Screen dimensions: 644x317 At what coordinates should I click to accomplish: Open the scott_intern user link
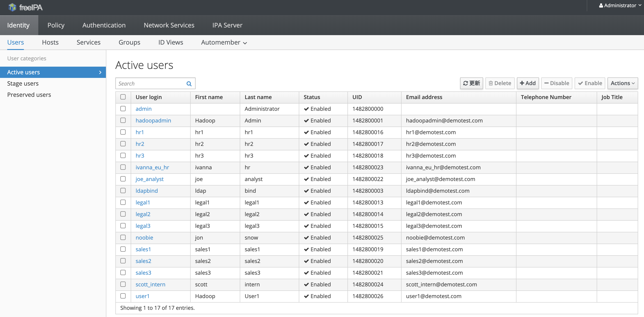(150, 284)
